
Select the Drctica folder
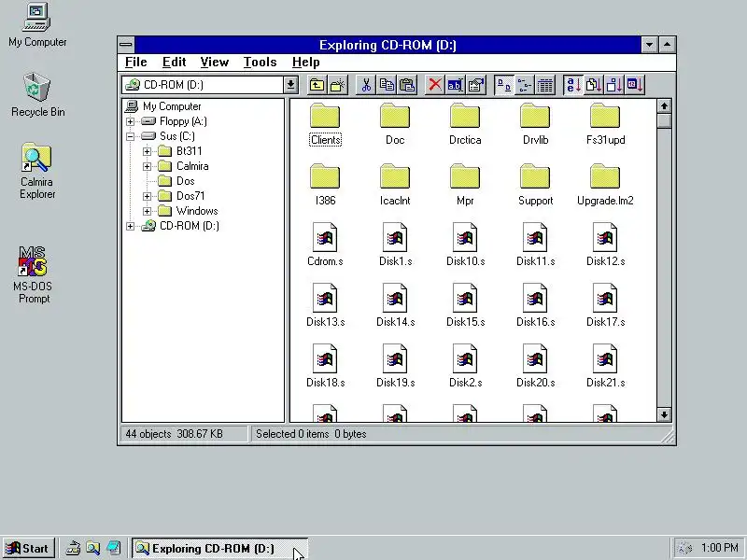465,125
